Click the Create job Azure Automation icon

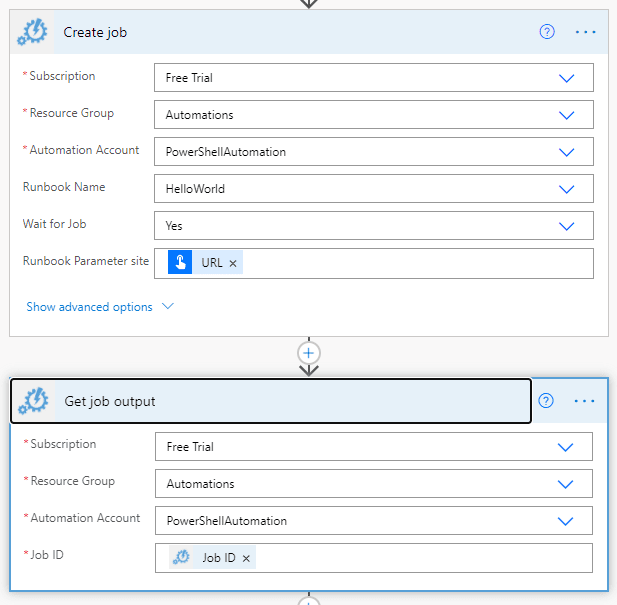pyautogui.click(x=33, y=33)
